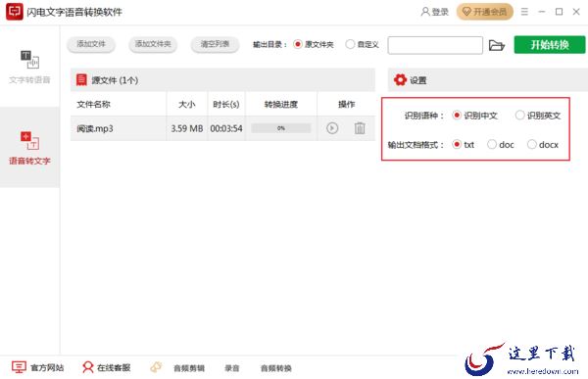Click the 00:03:54 duration cell
Screen dimensions: 588x379
click(226, 128)
